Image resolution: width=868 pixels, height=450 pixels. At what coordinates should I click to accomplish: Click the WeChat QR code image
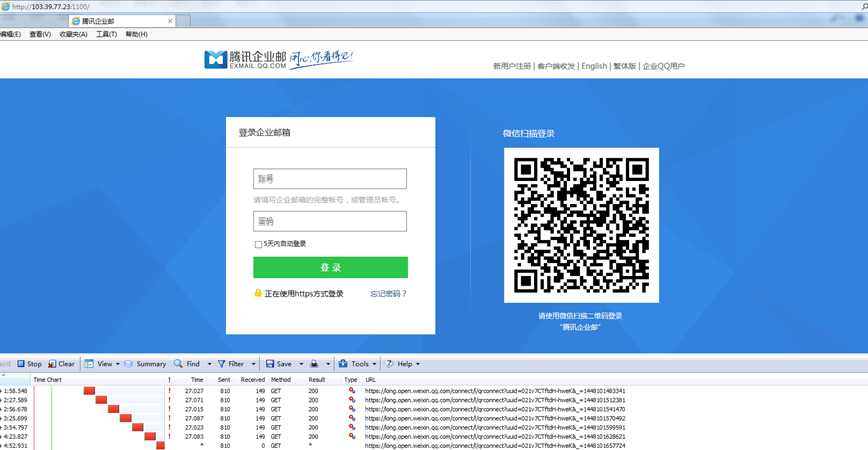point(581,225)
